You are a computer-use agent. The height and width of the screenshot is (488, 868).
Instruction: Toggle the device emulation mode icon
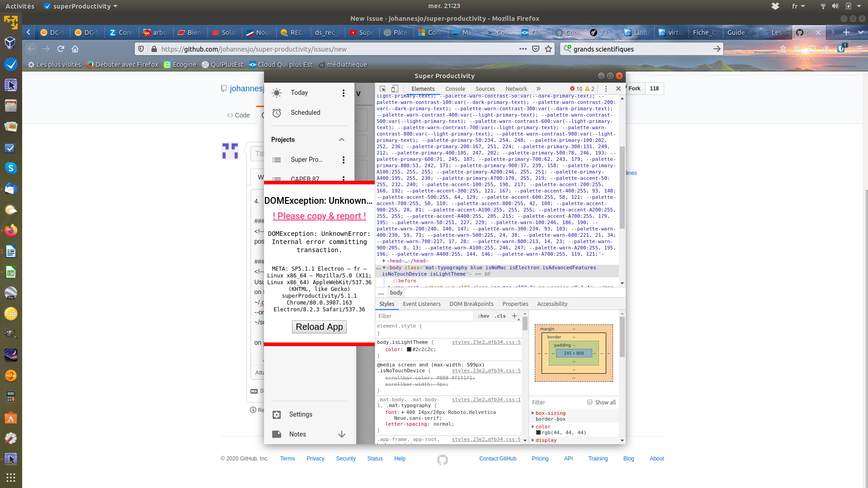tap(396, 89)
